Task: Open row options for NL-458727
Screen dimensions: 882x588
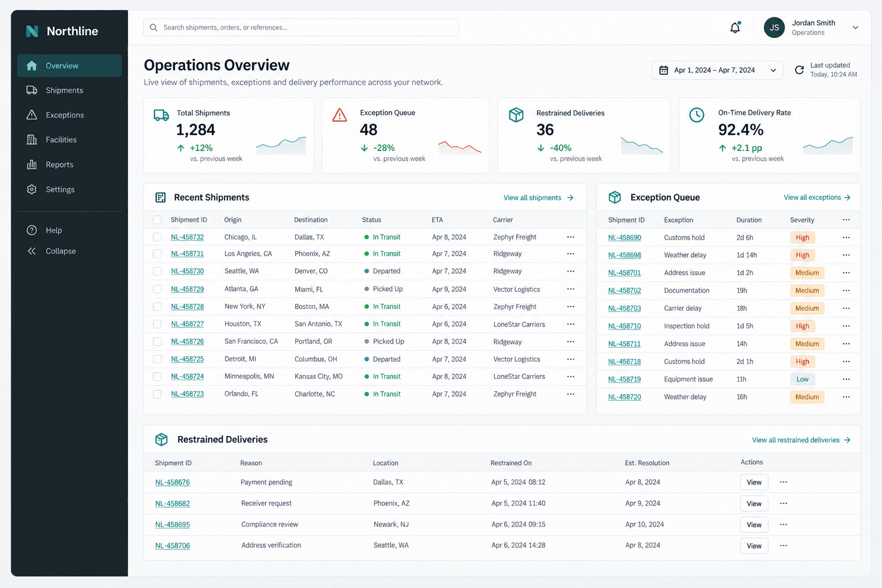Action: click(571, 324)
